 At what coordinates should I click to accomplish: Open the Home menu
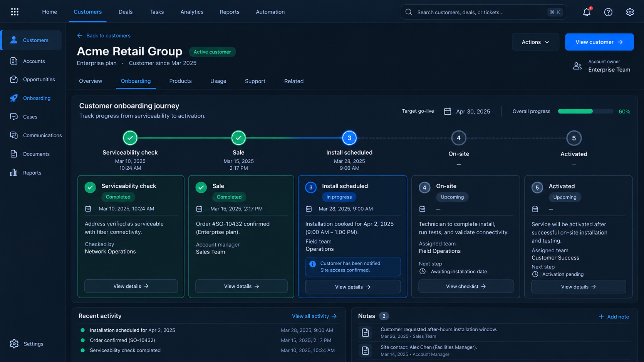click(x=49, y=12)
